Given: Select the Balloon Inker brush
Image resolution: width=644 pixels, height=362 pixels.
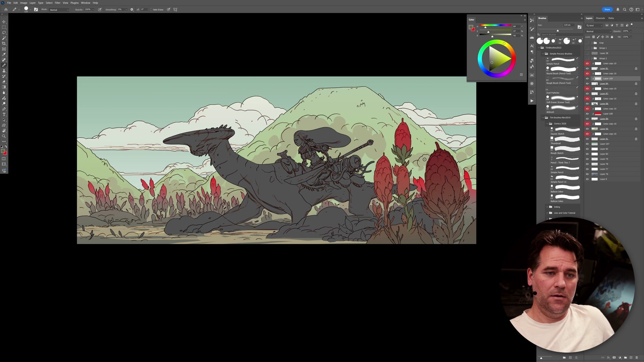Looking at the screenshot, I should click(x=565, y=188).
